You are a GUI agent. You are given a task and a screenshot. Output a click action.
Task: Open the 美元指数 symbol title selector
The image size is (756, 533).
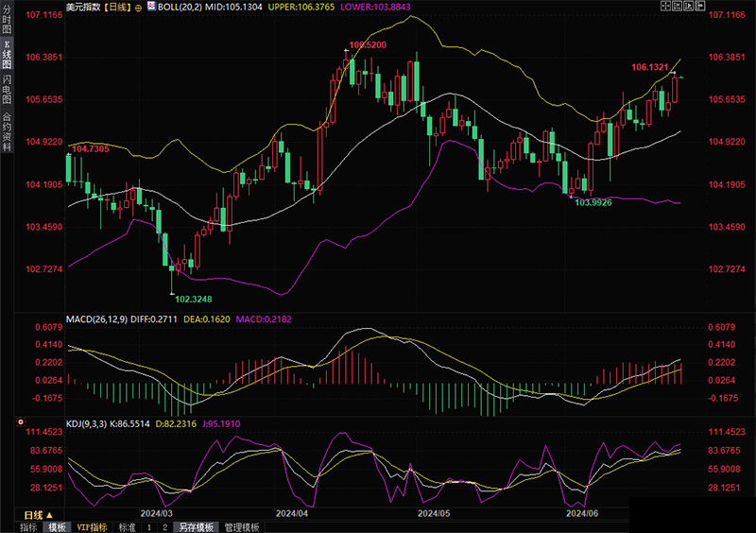click(x=85, y=7)
